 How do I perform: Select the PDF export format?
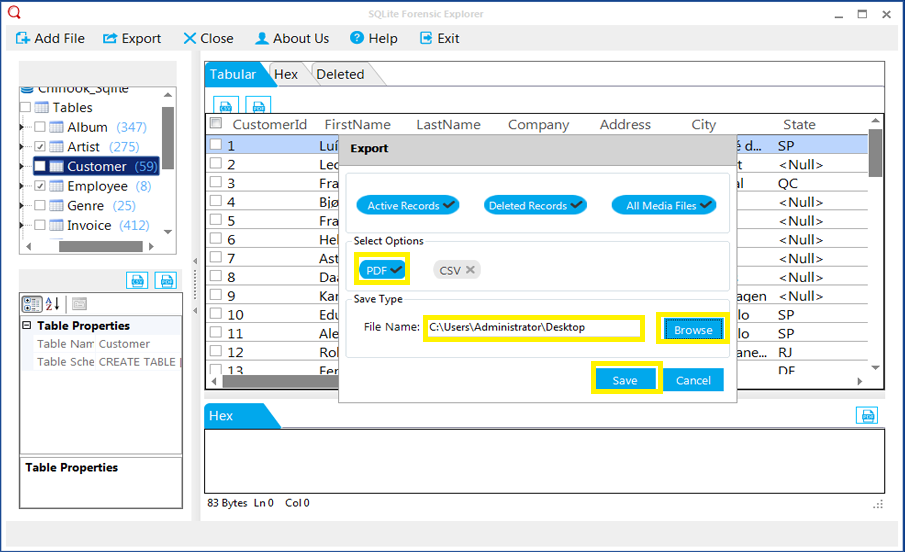pos(382,270)
